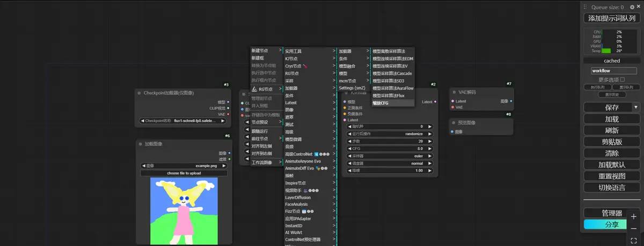This screenshot has width=644, height=246.
Task: Expand the 工作流图像 submenu
Action: pos(266,162)
